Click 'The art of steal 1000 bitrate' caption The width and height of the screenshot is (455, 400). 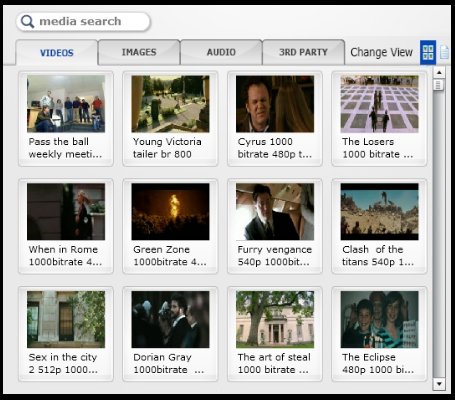(274, 363)
